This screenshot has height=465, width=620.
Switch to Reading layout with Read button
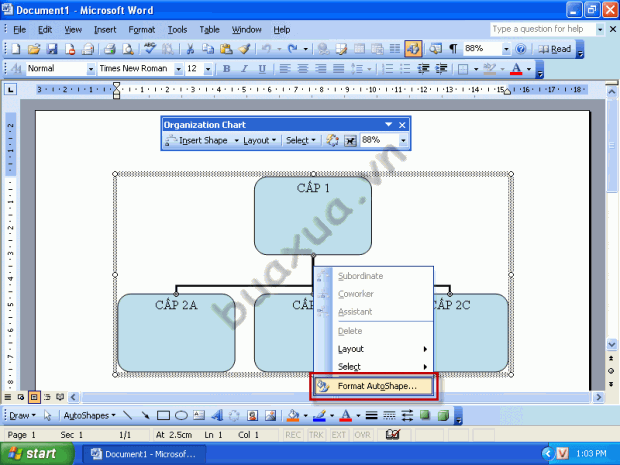click(x=554, y=49)
